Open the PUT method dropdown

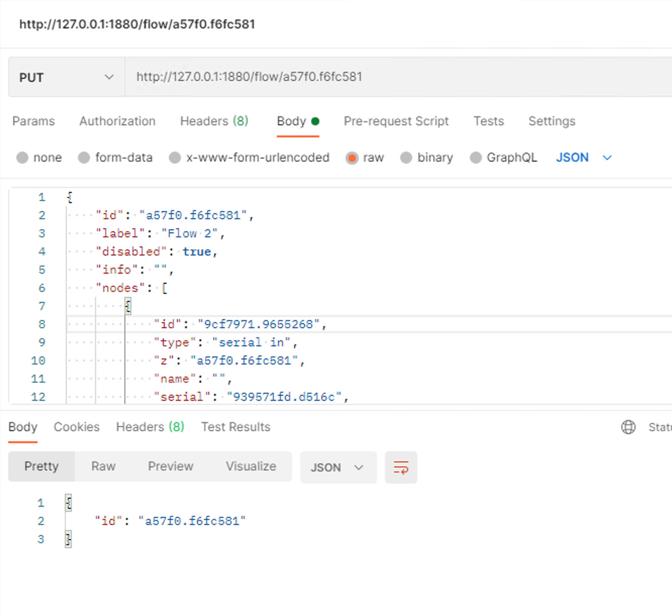(x=67, y=77)
